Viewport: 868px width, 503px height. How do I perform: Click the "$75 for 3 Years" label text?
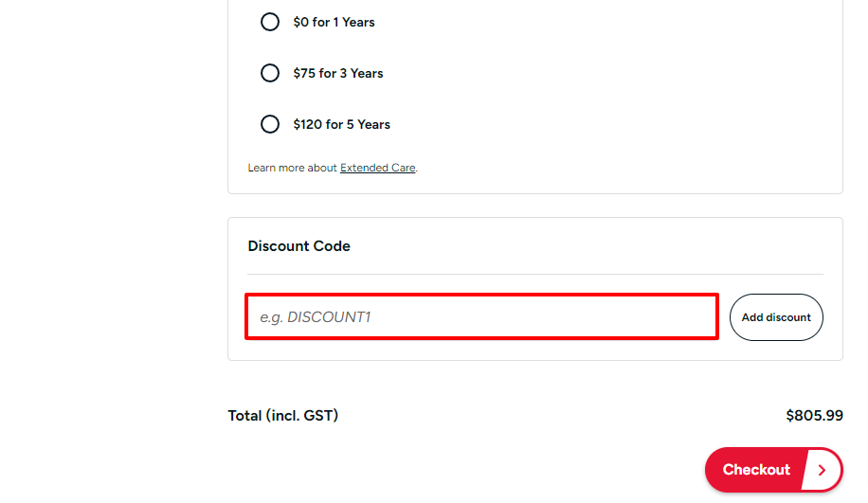(337, 73)
